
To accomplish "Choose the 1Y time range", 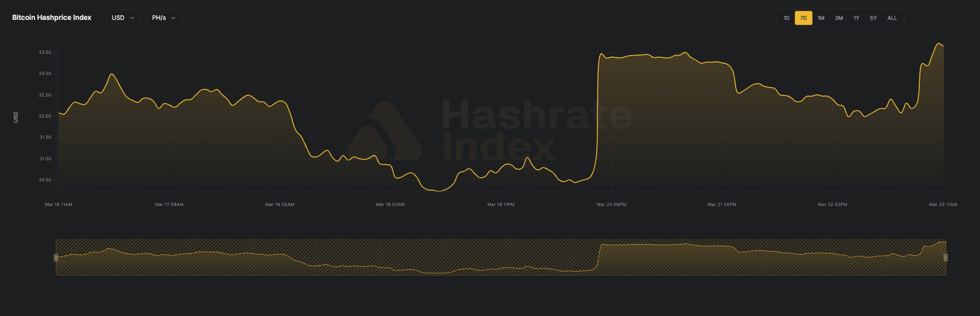I will click(856, 18).
